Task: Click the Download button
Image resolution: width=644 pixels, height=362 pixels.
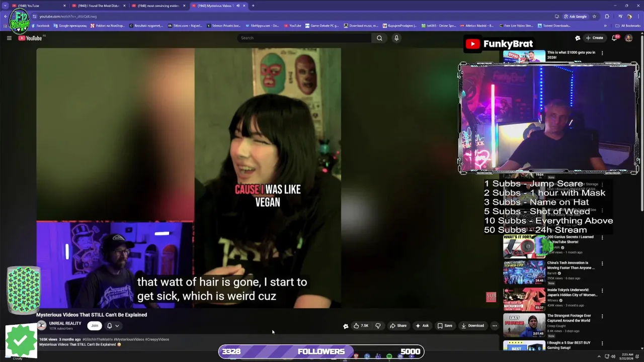Action: (473, 325)
